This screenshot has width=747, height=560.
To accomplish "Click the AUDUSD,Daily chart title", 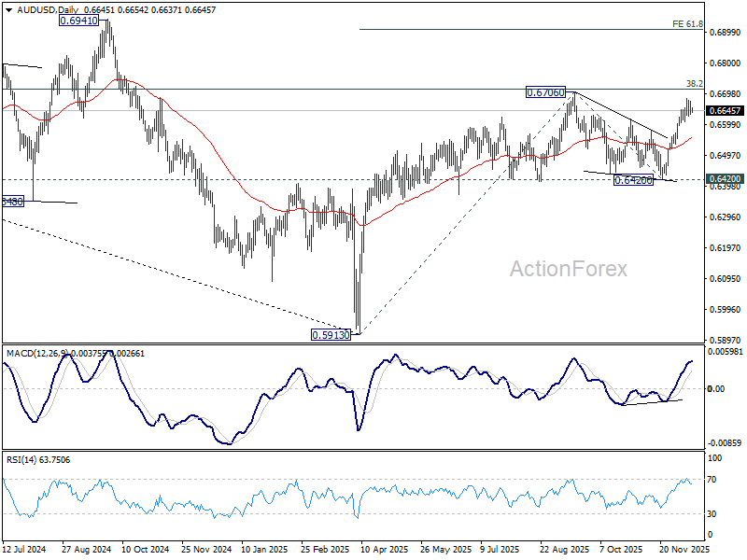I will pos(37,8).
